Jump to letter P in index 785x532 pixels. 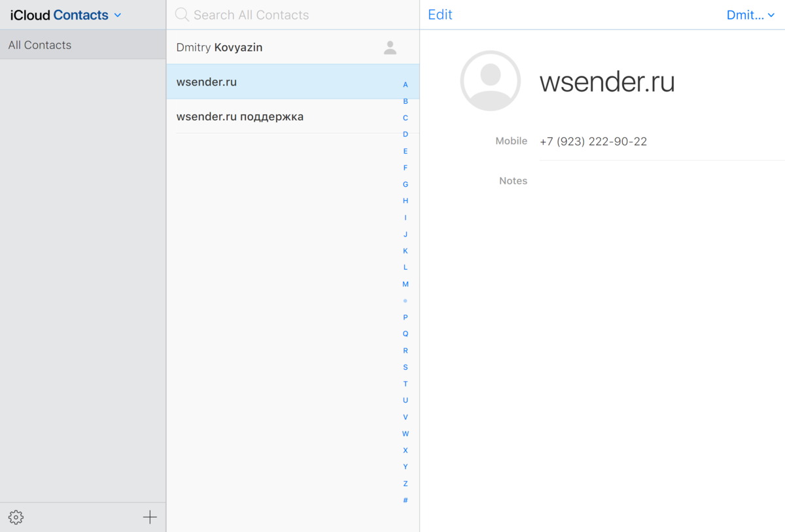click(x=406, y=318)
